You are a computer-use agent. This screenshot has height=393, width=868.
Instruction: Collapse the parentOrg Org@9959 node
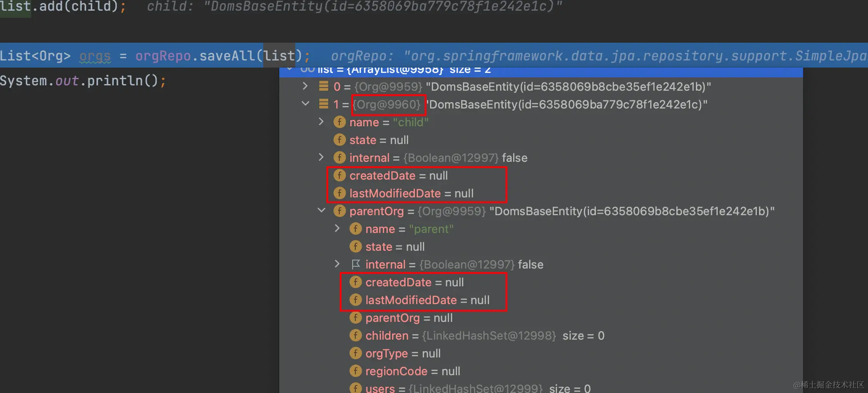click(321, 210)
